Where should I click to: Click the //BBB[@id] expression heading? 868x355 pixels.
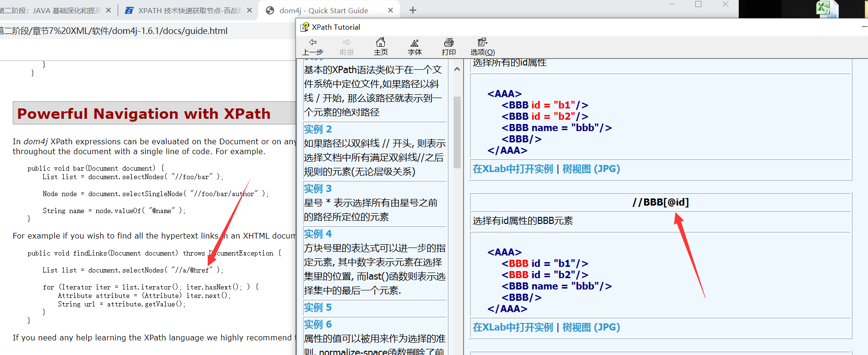coord(661,202)
